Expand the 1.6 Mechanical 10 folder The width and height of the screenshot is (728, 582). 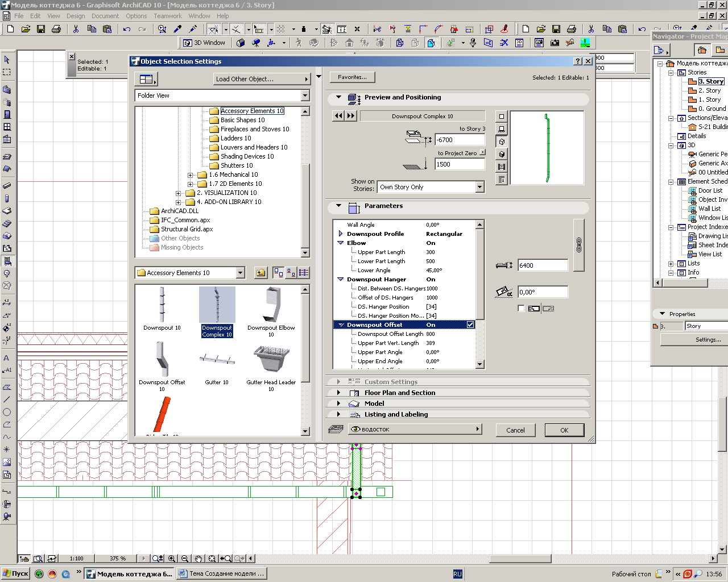191,174
